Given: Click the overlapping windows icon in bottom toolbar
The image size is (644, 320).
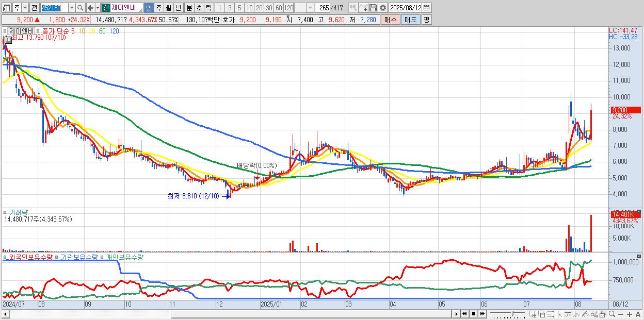Looking at the screenshot, I should [x=542, y=314].
